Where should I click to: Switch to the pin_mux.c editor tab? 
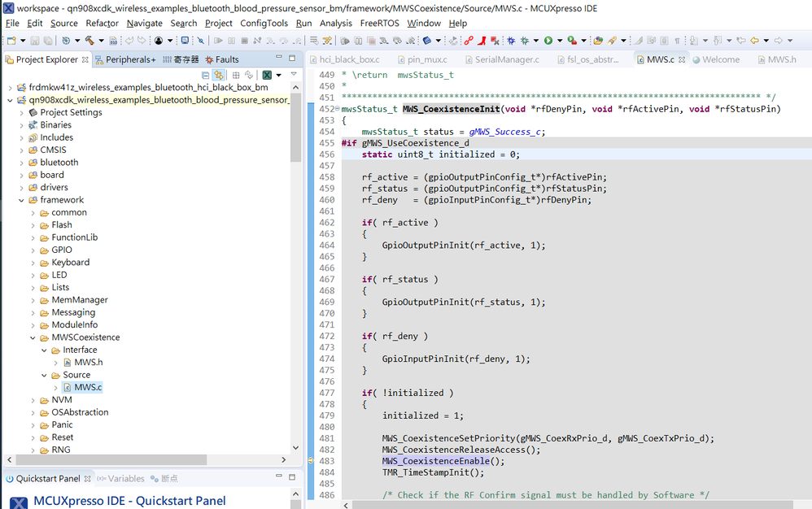coord(421,59)
